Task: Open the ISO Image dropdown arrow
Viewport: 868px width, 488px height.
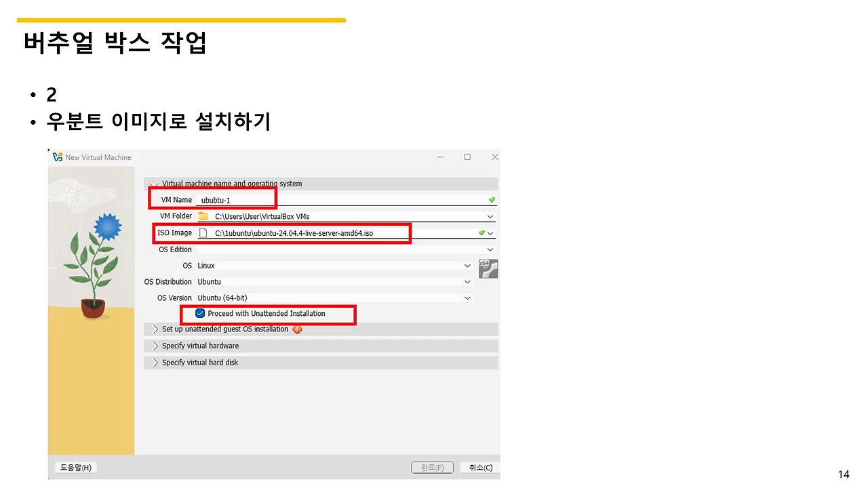Action: pyautogui.click(x=490, y=232)
